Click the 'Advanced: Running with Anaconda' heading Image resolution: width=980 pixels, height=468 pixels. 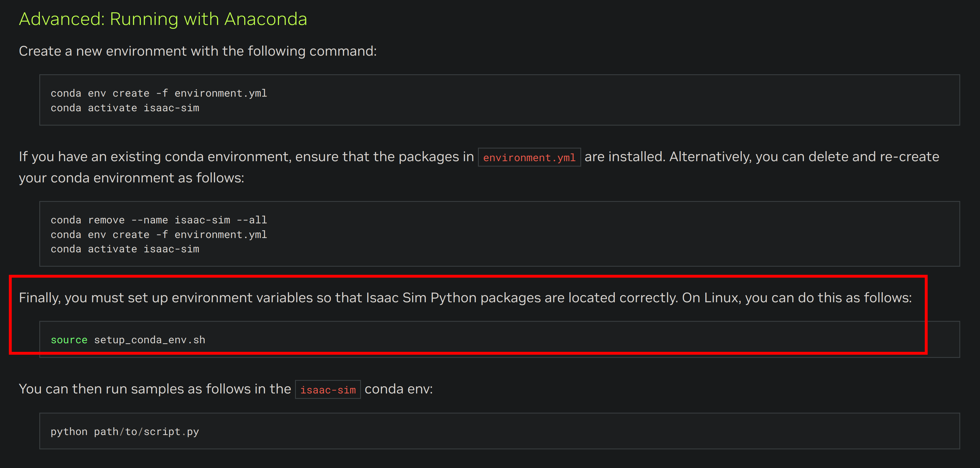[163, 19]
